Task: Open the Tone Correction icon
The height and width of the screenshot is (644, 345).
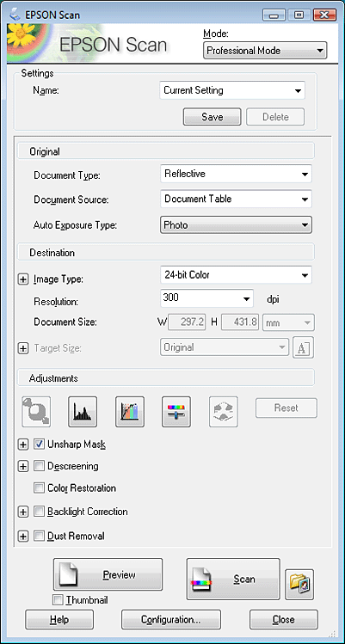Action: pyautogui.click(x=130, y=411)
